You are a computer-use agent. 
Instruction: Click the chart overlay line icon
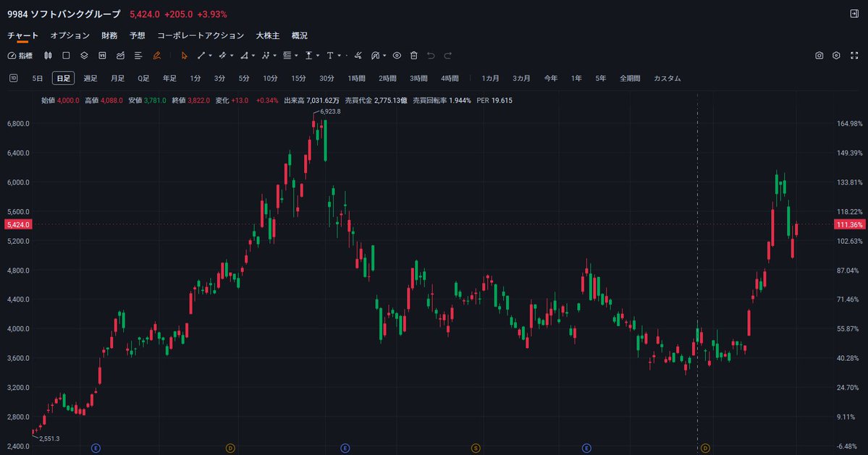pyautogui.click(x=120, y=55)
